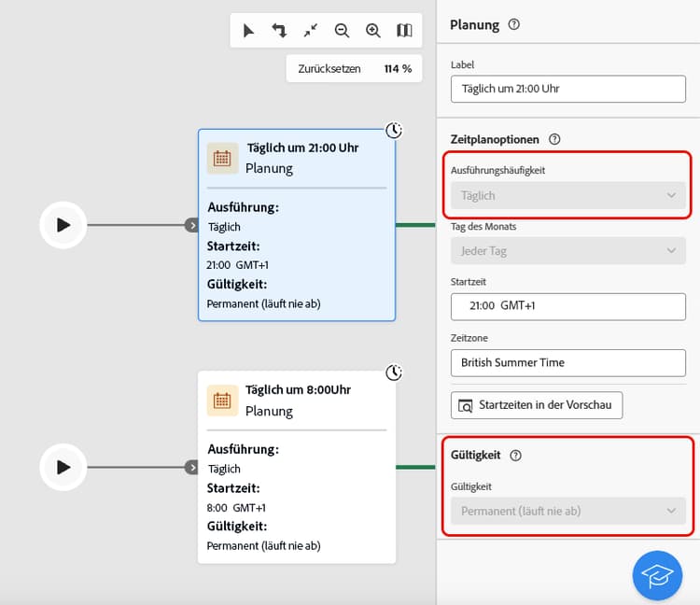Zoom in with plus magnifier
The height and width of the screenshot is (605, 700).
click(373, 31)
